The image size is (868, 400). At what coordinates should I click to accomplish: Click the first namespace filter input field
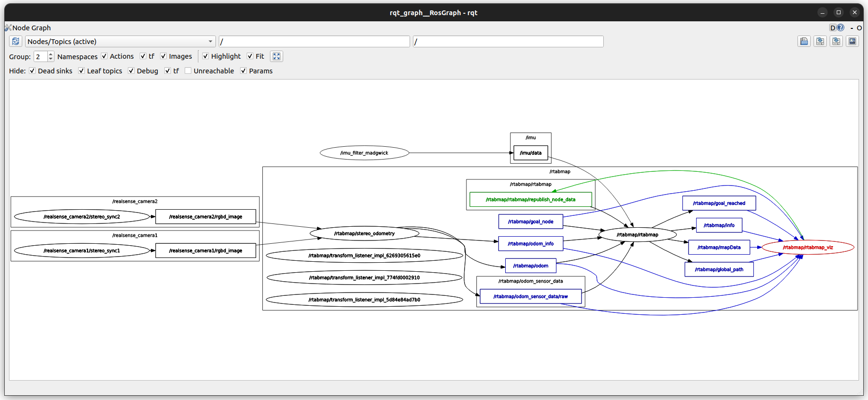tap(314, 42)
